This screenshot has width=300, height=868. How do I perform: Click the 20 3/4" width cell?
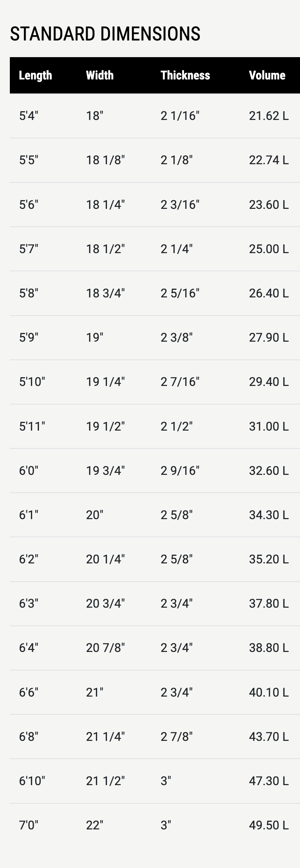pos(105,604)
